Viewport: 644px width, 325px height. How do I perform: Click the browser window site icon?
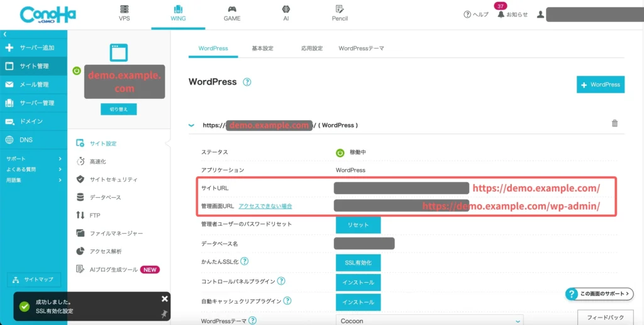coord(119,53)
